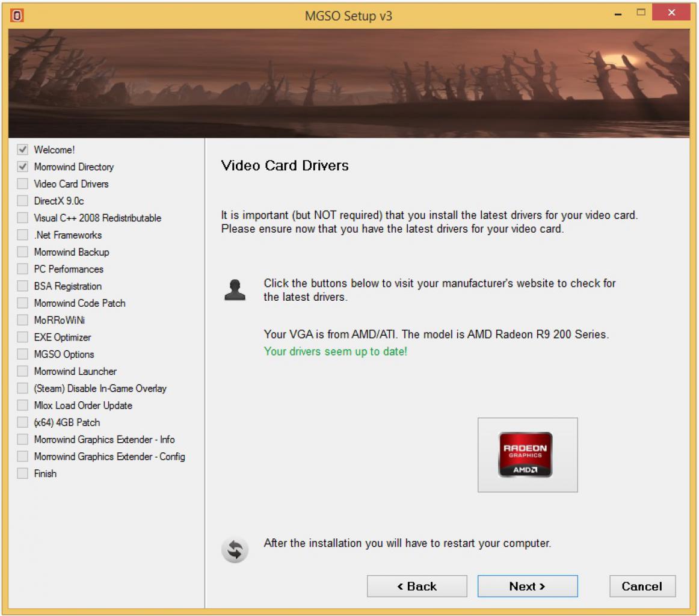Select (Steam) Disable In-Game Overlay step
699x616 pixels.
[x=100, y=388]
